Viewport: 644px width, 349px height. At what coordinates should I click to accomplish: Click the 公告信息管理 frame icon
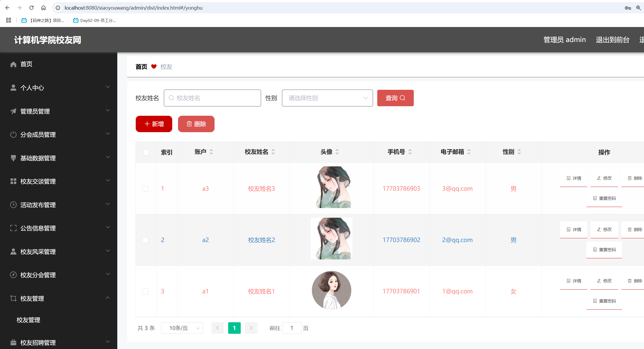point(13,228)
